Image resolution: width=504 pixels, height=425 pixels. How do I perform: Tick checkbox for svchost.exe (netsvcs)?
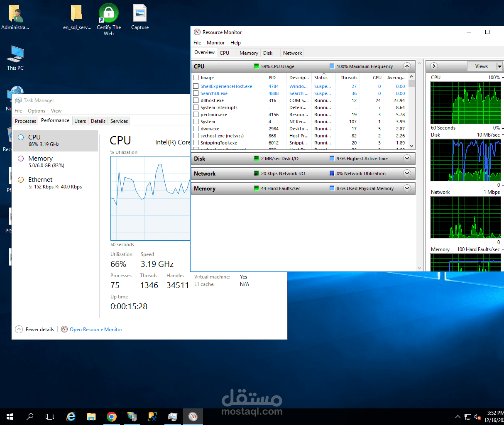pyautogui.click(x=196, y=136)
